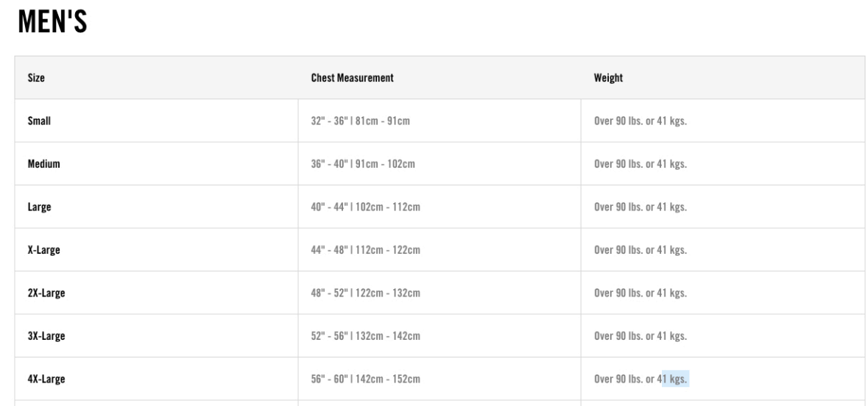This screenshot has height=406, width=868.
Task: Click the Chest Measurement column header
Action: point(352,78)
